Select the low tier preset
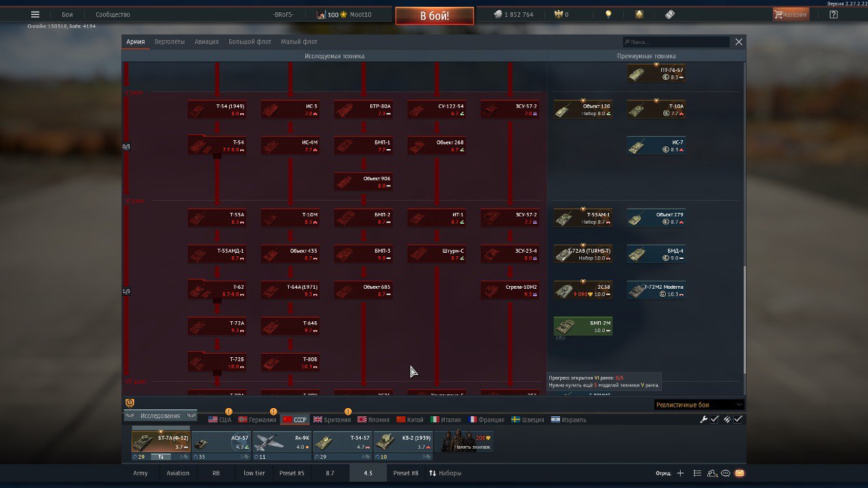868x488 pixels. point(254,473)
